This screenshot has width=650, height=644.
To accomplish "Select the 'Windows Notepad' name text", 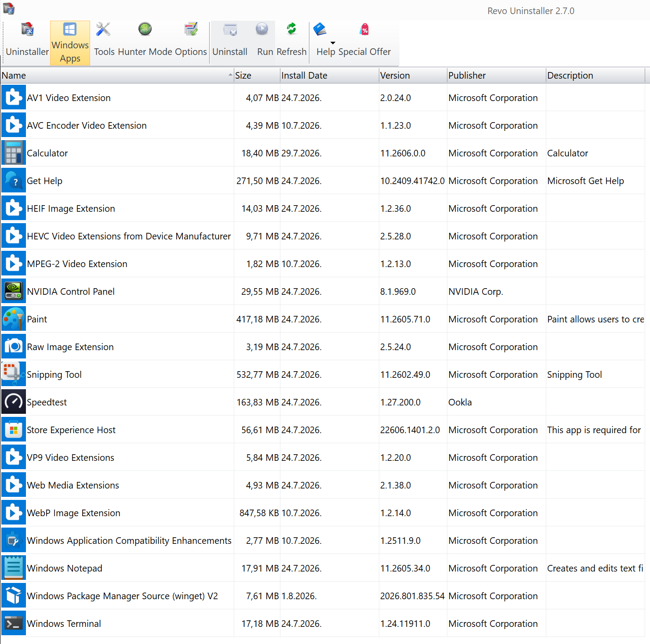I will tap(65, 568).
